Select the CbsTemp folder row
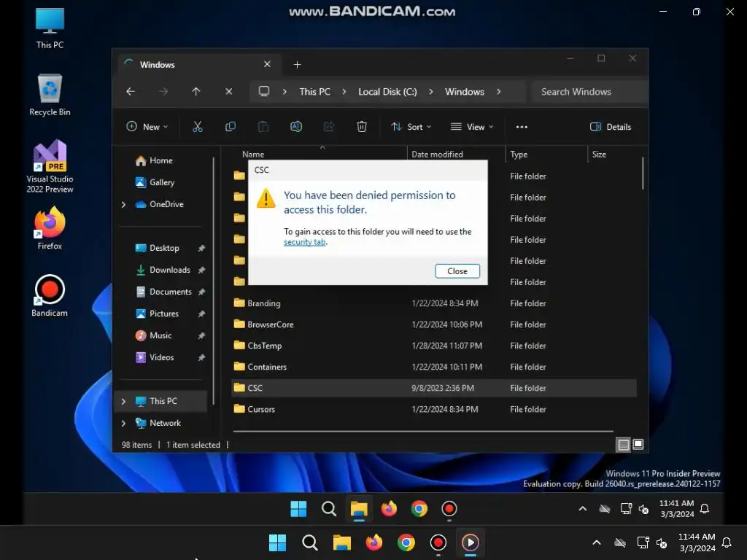 coord(433,346)
